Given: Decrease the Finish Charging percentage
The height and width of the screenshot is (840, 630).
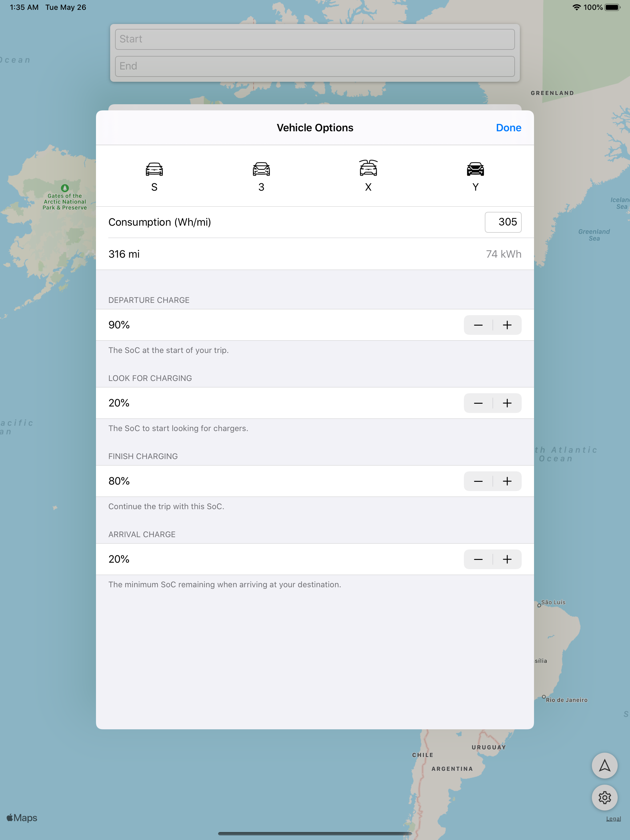Looking at the screenshot, I should 478,481.
